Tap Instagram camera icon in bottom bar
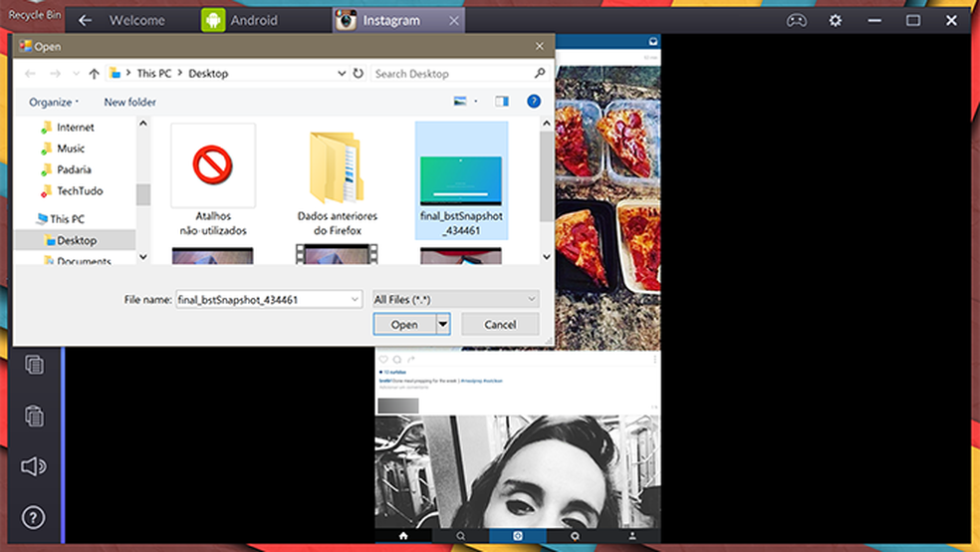 pos(518,536)
